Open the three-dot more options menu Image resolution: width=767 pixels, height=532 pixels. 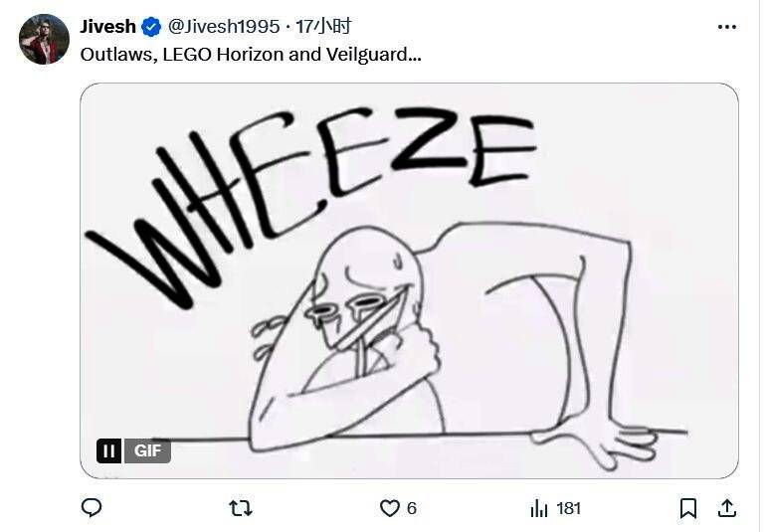pyautogui.click(x=727, y=27)
